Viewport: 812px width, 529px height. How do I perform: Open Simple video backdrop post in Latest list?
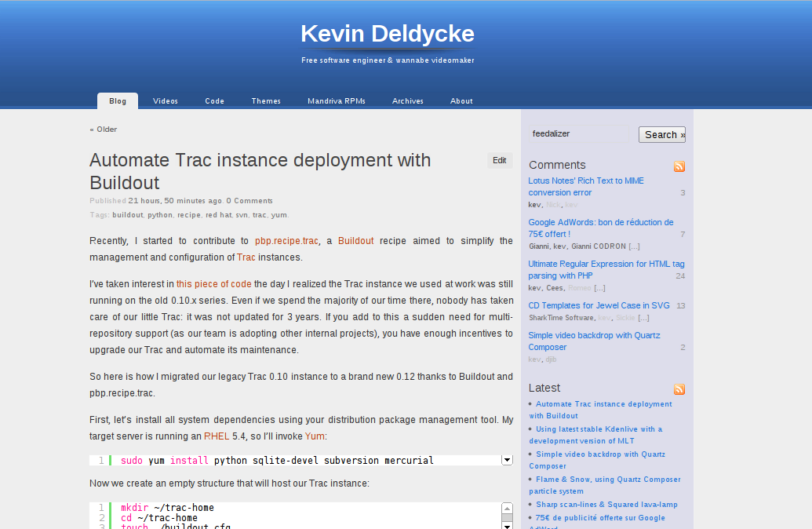[597, 460]
